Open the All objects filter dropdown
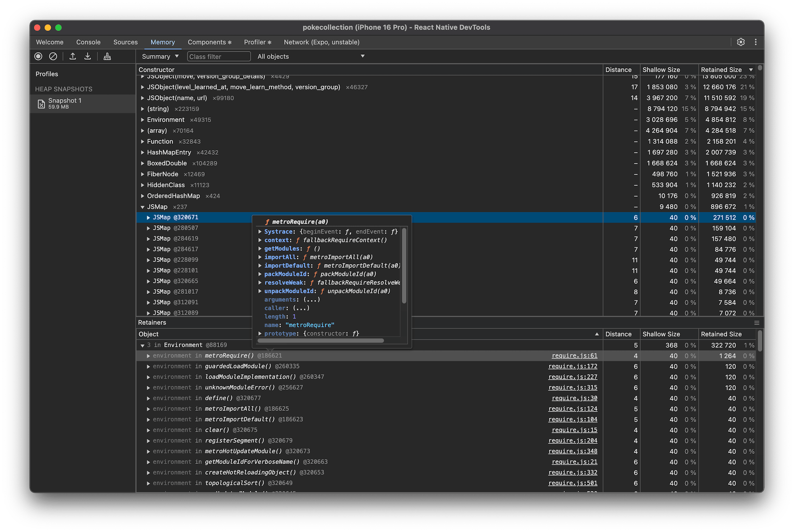Screen dimensions: 794x532 [310, 56]
